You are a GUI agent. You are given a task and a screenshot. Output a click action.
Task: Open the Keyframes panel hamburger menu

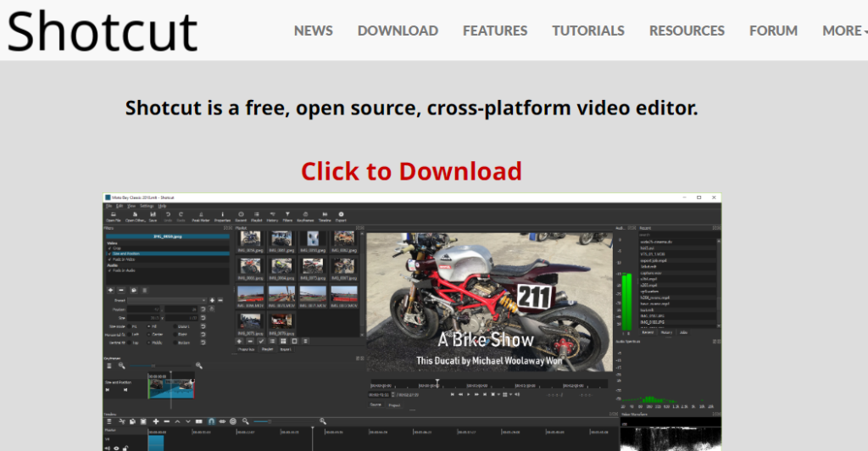pyautogui.click(x=109, y=365)
